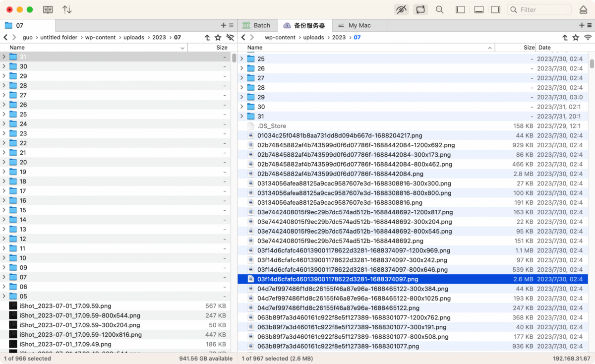Image resolution: width=595 pixels, height=364 pixels.
Task: Toggle hidden files with the eye icon
Action: (x=401, y=9)
